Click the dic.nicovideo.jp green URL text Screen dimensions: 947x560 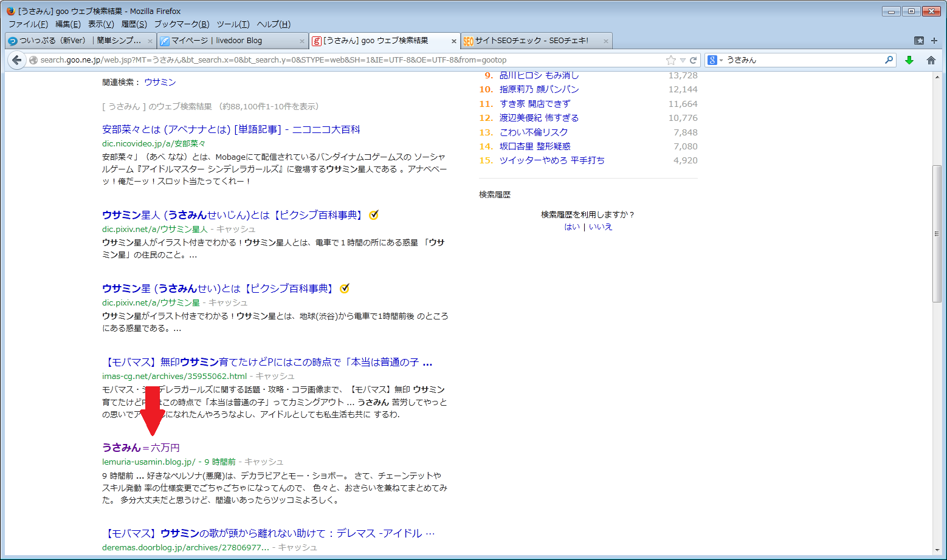click(154, 143)
